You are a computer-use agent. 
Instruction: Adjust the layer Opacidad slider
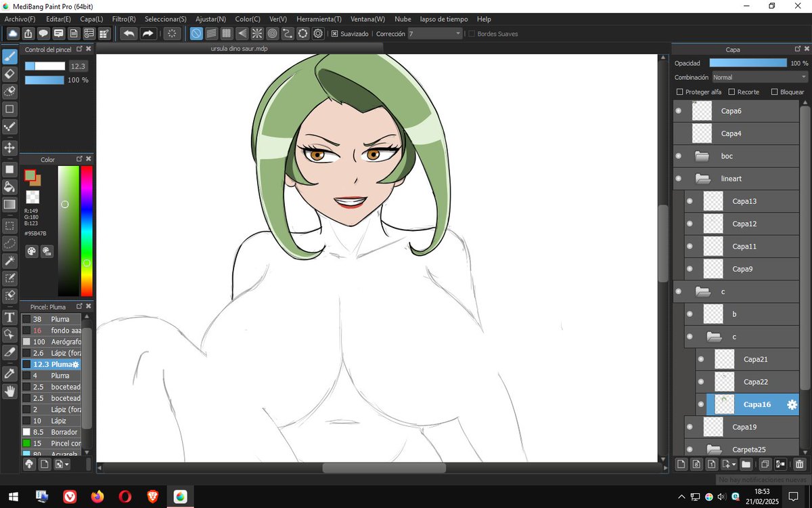tap(748, 63)
